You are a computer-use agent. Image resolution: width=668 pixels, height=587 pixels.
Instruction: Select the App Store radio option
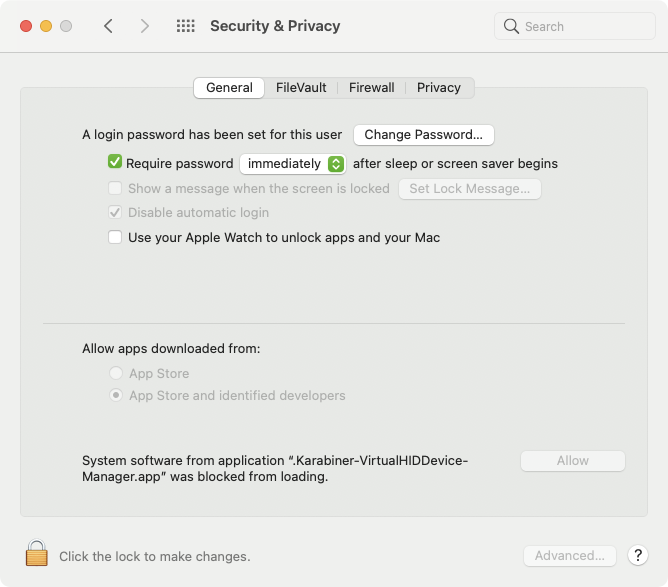point(116,373)
